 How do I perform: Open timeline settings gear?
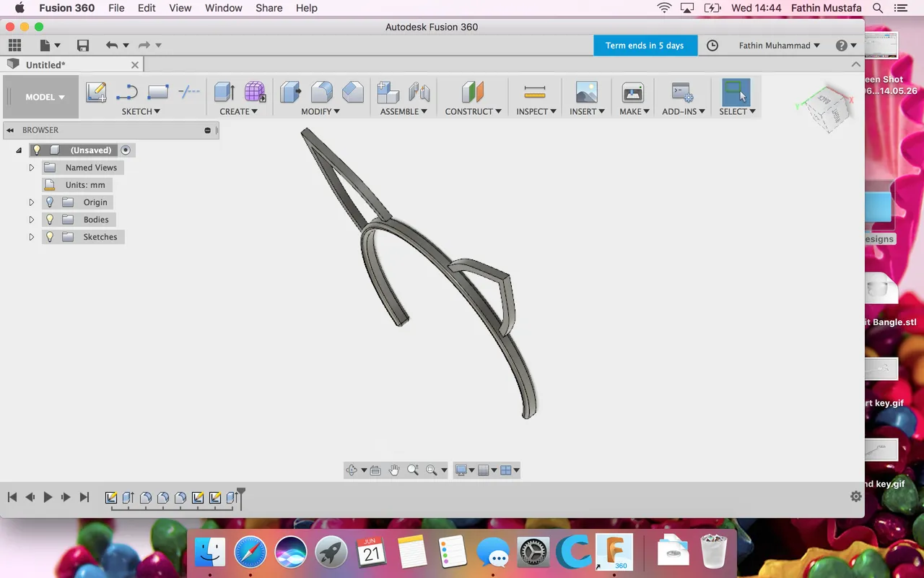(x=856, y=496)
